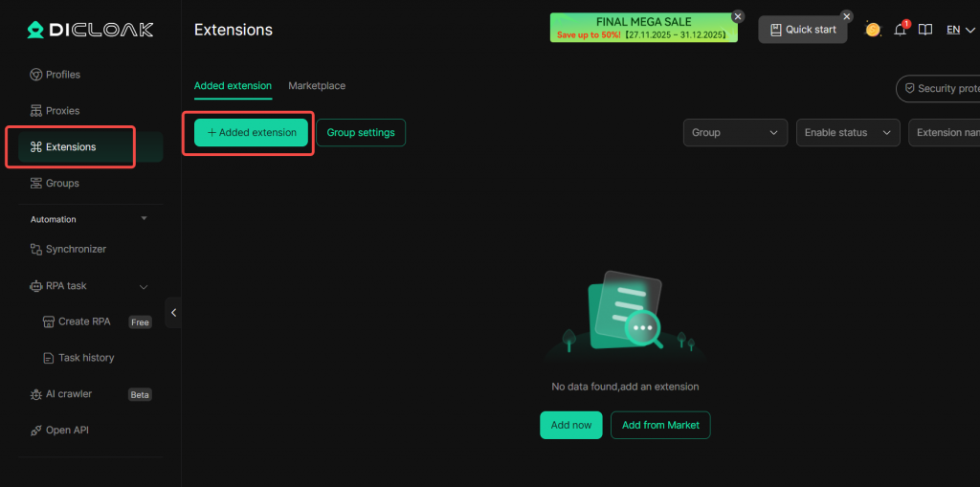Image resolution: width=980 pixels, height=487 pixels.
Task: Click the gold coin icon in header
Action: (x=873, y=30)
